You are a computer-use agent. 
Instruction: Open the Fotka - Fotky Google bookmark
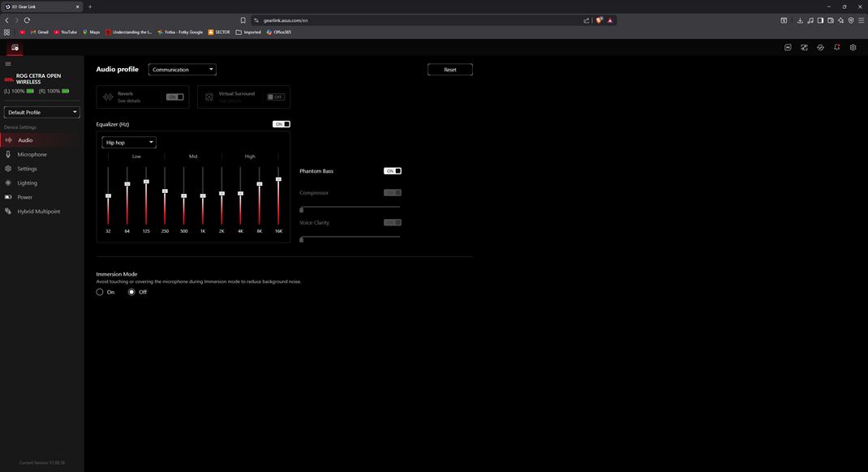(180, 32)
